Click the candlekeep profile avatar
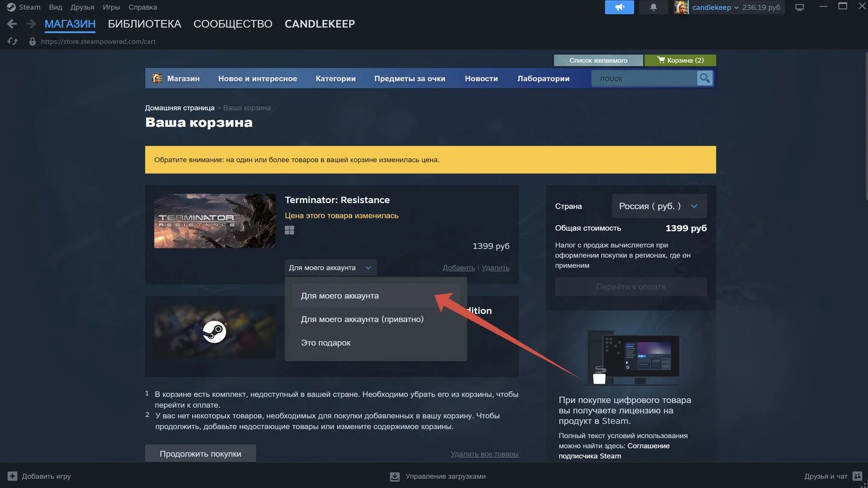The width and height of the screenshot is (868, 488). coord(681,7)
